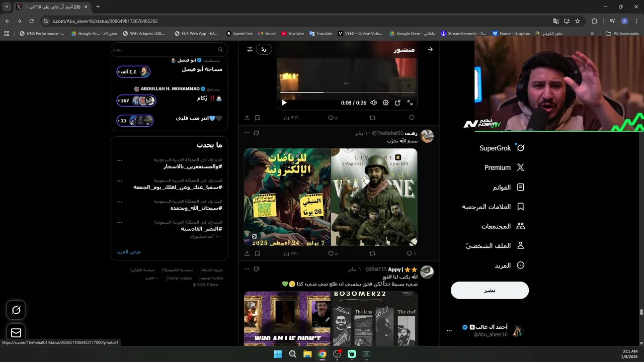Open video settings gear icon
This screenshot has height=362, width=644.
tap(385, 103)
